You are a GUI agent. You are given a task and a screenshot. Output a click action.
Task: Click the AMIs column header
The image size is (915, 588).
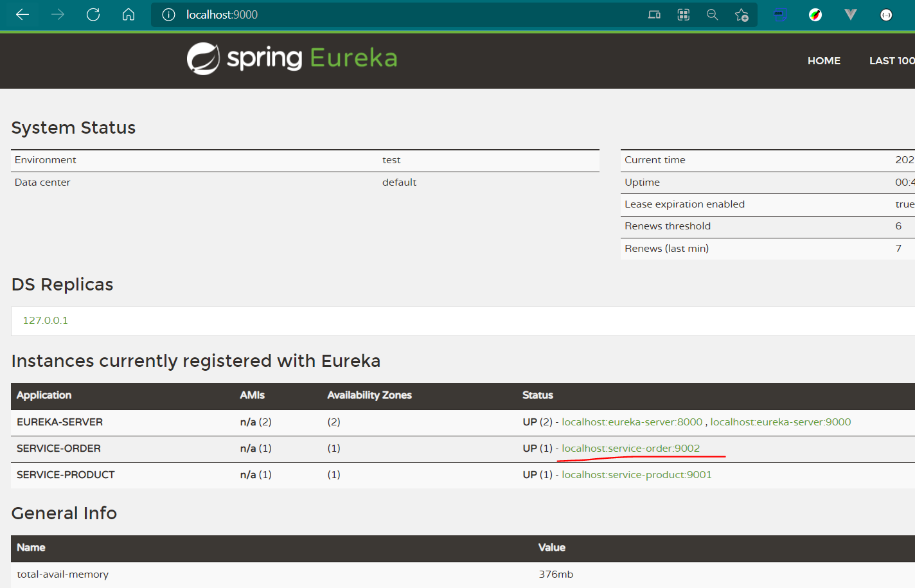[253, 395]
